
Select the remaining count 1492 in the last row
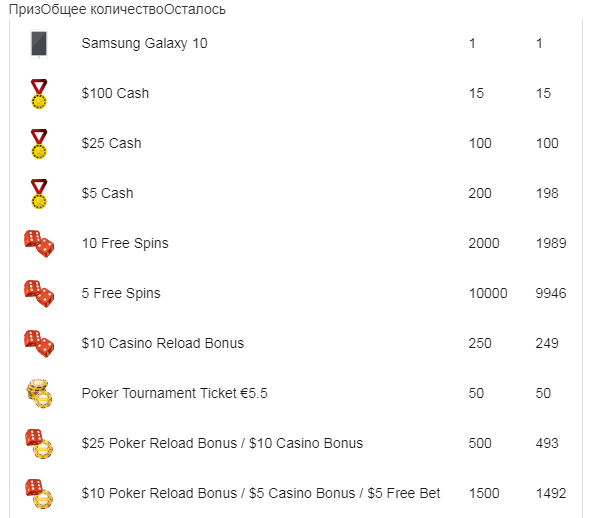click(551, 493)
